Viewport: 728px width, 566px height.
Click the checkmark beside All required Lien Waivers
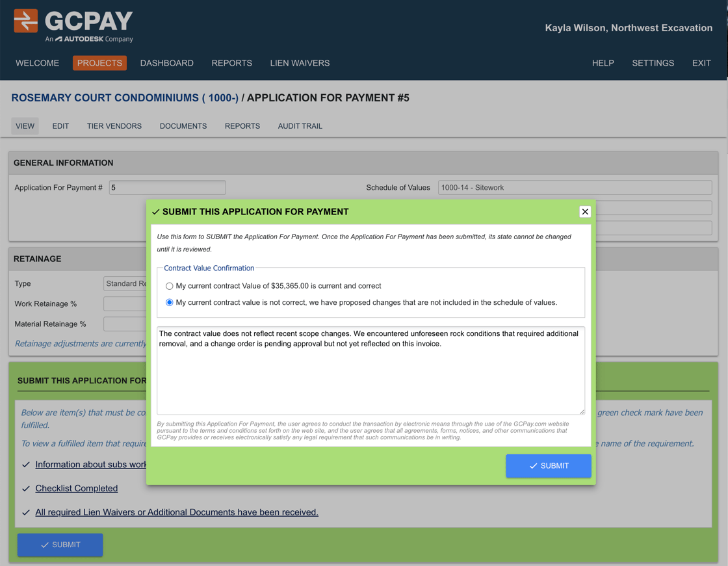tap(26, 513)
